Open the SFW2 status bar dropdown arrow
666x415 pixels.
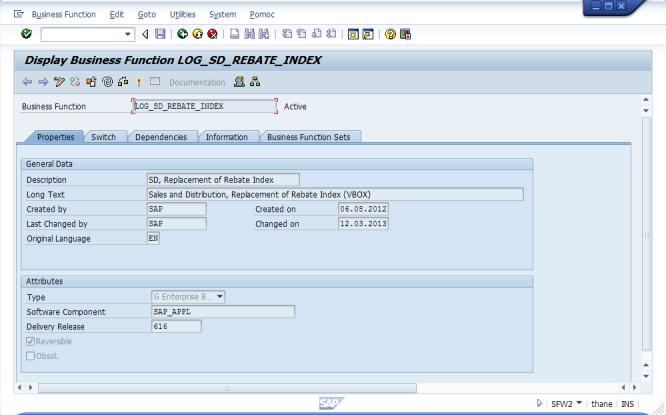(579, 403)
